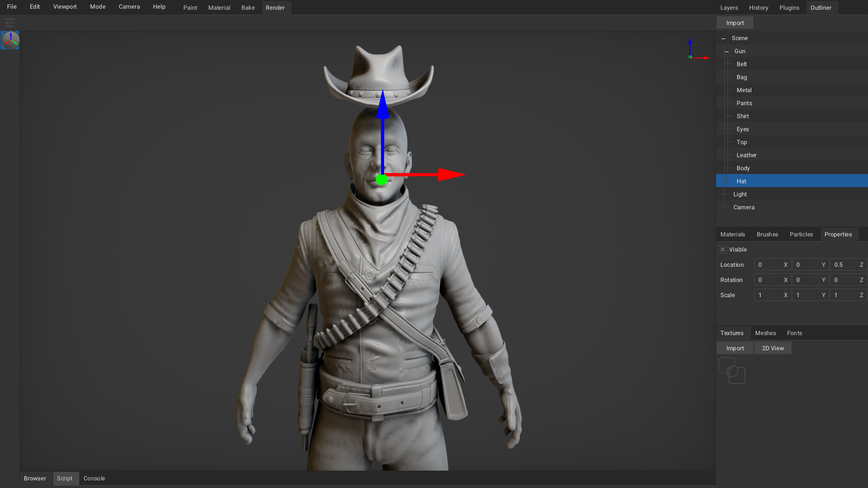Image resolution: width=868 pixels, height=488 pixels.
Task: Collapse the Gun node in Outliner
Action: [x=727, y=51]
